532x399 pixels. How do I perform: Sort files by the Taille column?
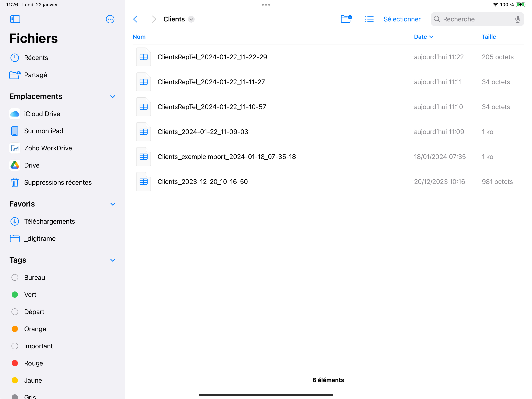tap(489, 37)
